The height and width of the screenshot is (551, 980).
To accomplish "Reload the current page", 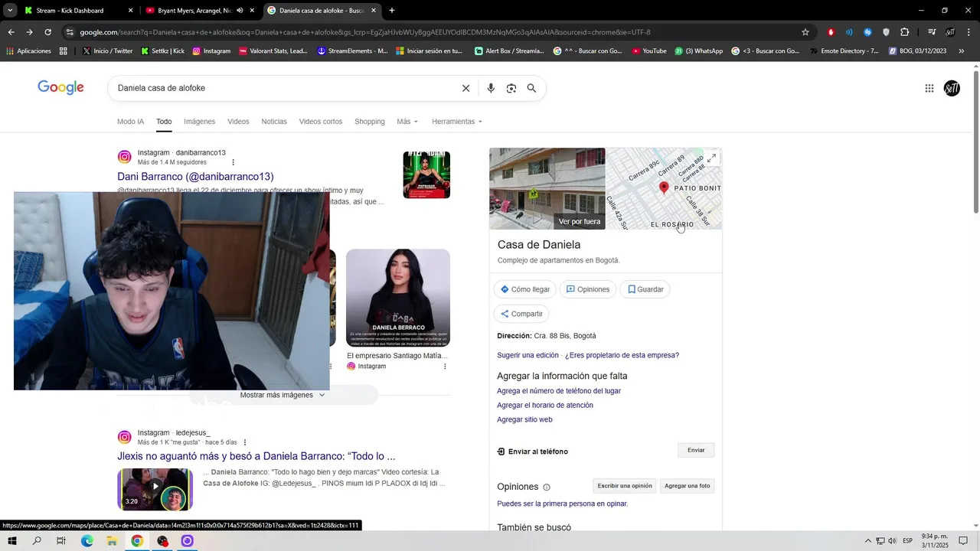I will click(47, 32).
